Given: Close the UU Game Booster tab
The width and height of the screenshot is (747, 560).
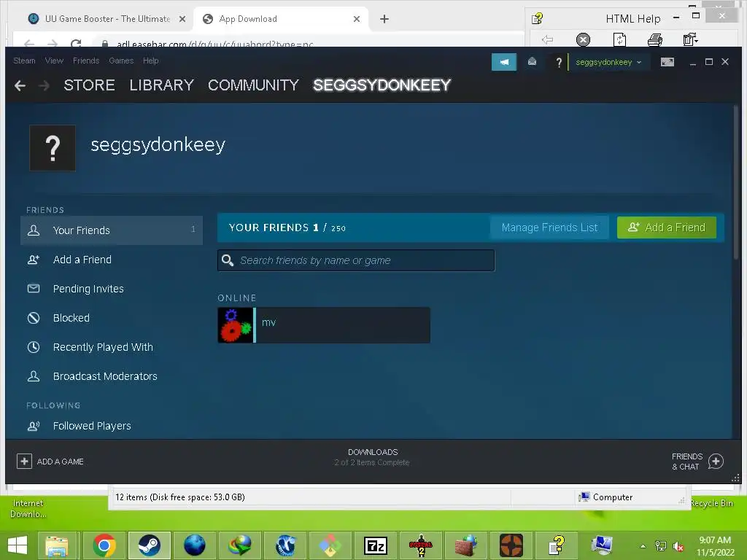Looking at the screenshot, I should [x=182, y=19].
